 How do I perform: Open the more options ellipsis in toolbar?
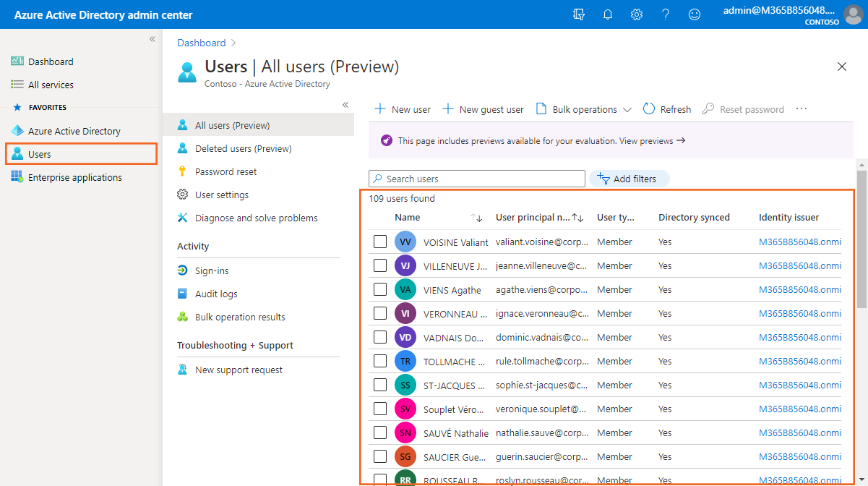(801, 109)
